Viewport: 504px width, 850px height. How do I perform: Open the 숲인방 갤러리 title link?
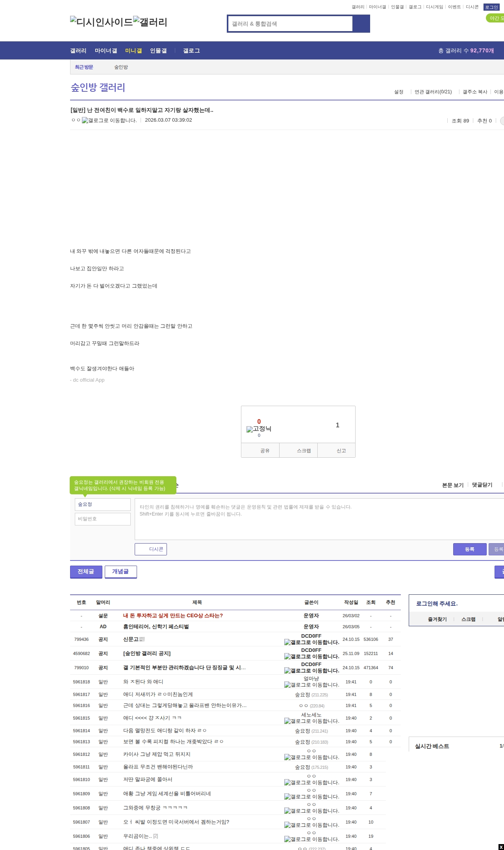coord(98,87)
